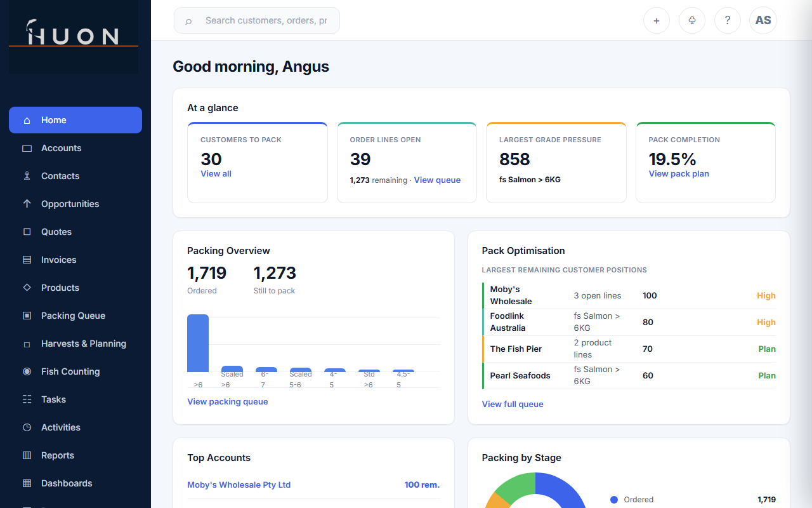Click the Quotes sidebar icon
This screenshot has height=508, width=812.
coord(27,232)
